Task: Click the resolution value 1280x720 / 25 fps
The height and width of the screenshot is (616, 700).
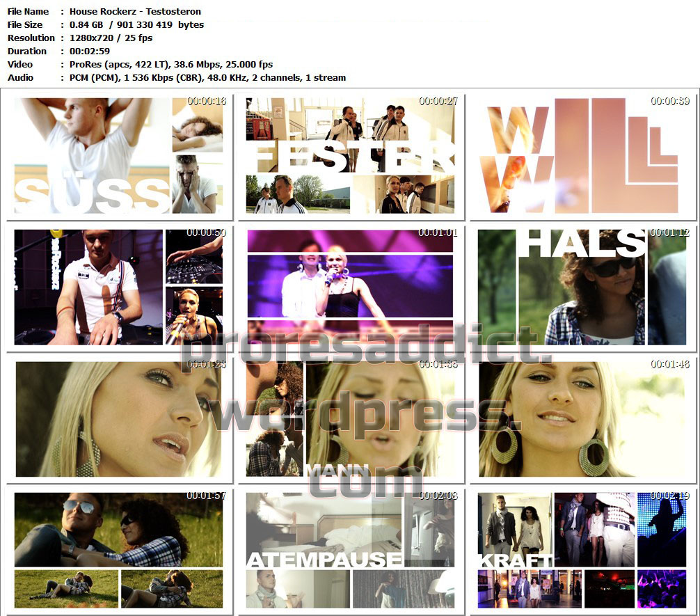Action: [x=111, y=38]
